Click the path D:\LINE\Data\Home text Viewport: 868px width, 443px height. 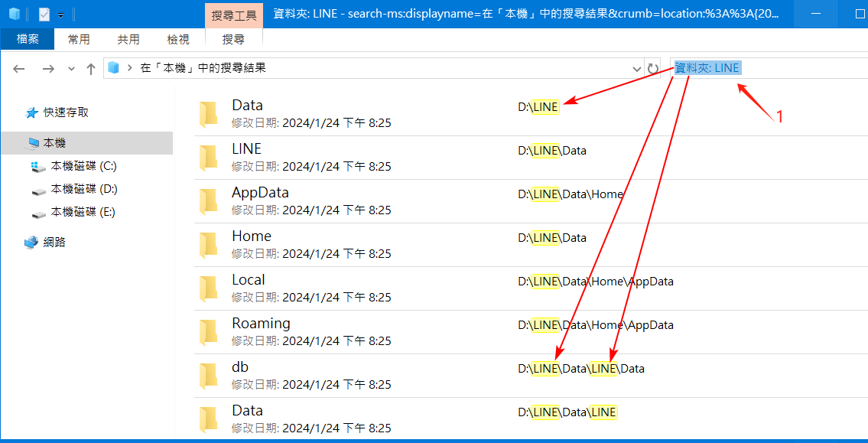click(x=571, y=194)
